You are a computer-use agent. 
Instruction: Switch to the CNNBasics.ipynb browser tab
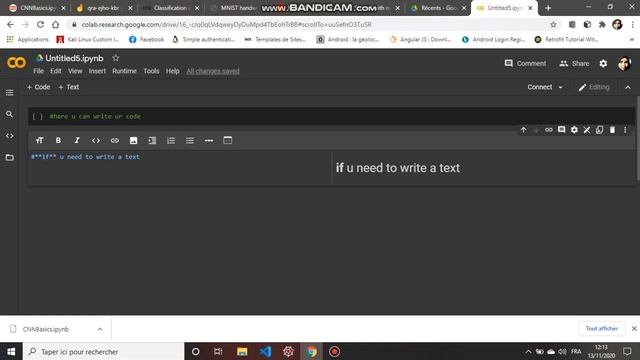point(37,8)
